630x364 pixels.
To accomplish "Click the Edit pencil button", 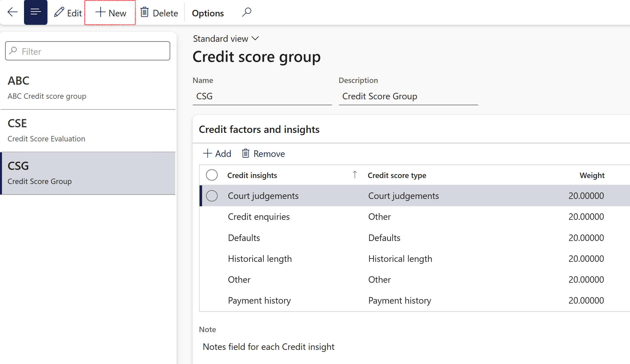I will click(x=68, y=13).
